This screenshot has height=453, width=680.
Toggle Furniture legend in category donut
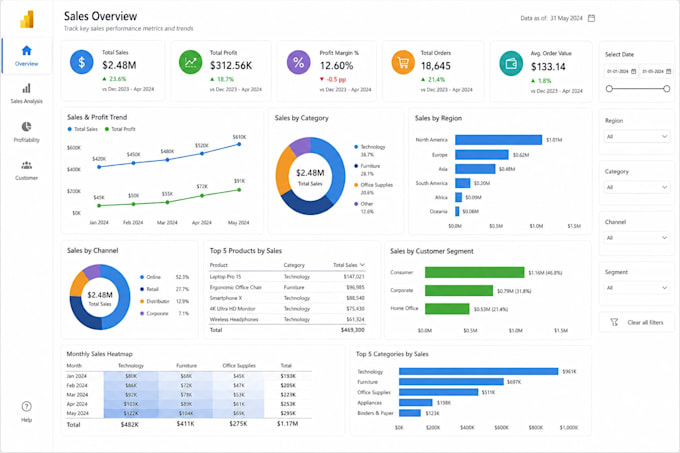(367, 166)
